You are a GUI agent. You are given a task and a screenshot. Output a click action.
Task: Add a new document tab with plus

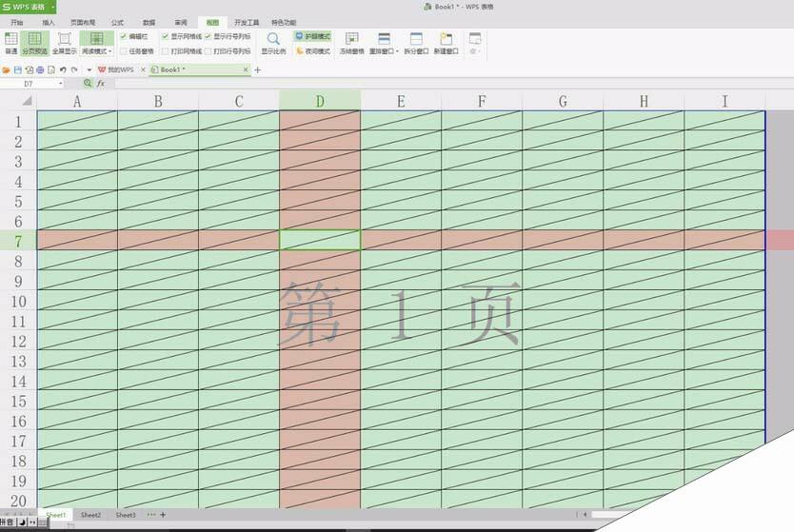click(x=257, y=69)
